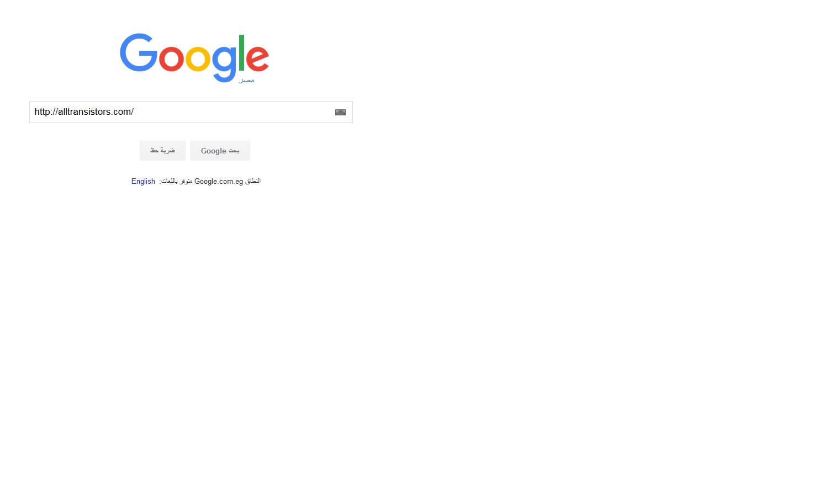Click the Arabic word 'النطاق' in the language line
This screenshot has width=840, height=504.
tap(253, 181)
